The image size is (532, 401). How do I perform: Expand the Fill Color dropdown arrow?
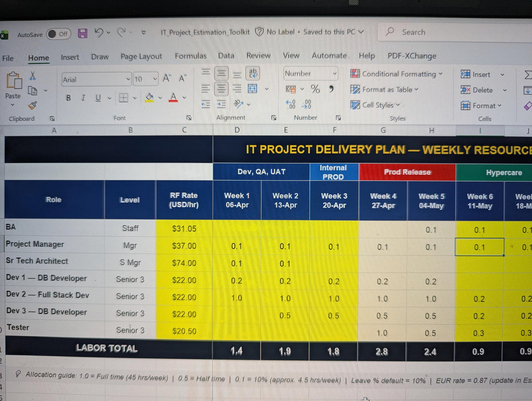tap(160, 98)
